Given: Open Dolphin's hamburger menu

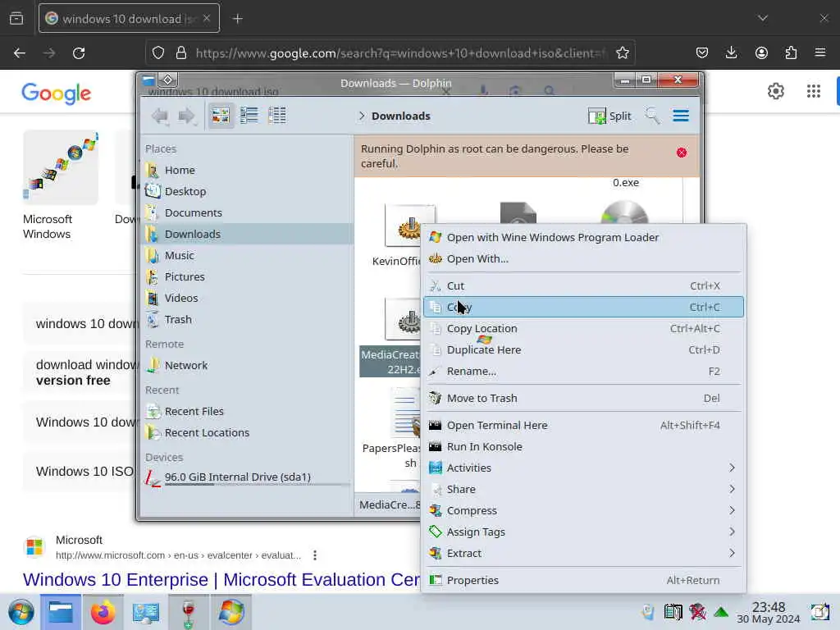Looking at the screenshot, I should tap(681, 116).
